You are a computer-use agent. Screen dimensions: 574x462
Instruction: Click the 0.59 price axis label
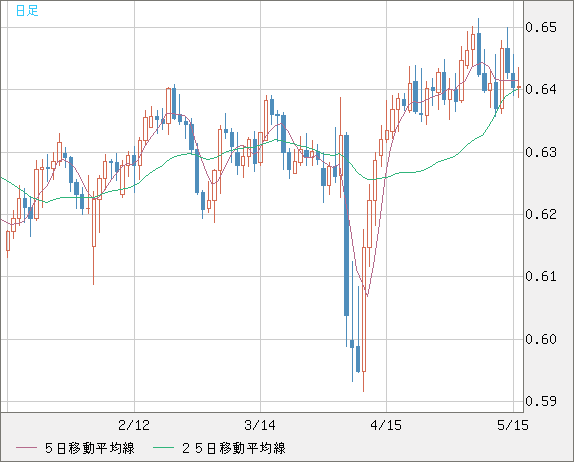coord(541,401)
